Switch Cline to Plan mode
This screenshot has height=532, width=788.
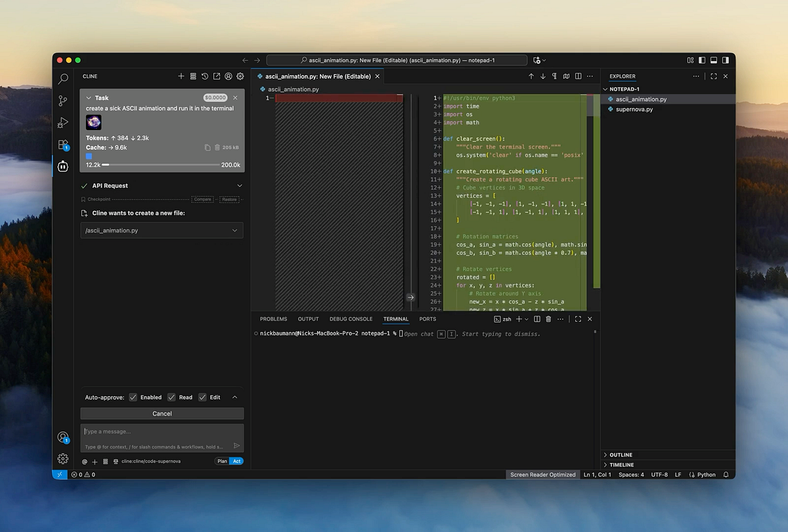[x=222, y=461]
